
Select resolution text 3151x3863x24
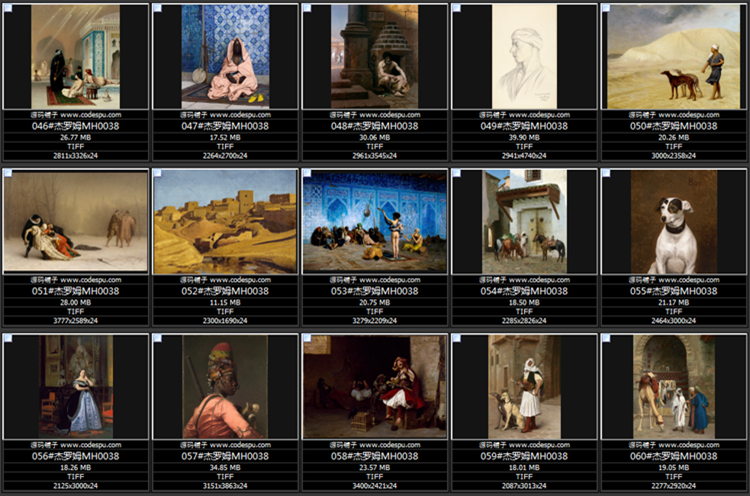click(x=225, y=485)
